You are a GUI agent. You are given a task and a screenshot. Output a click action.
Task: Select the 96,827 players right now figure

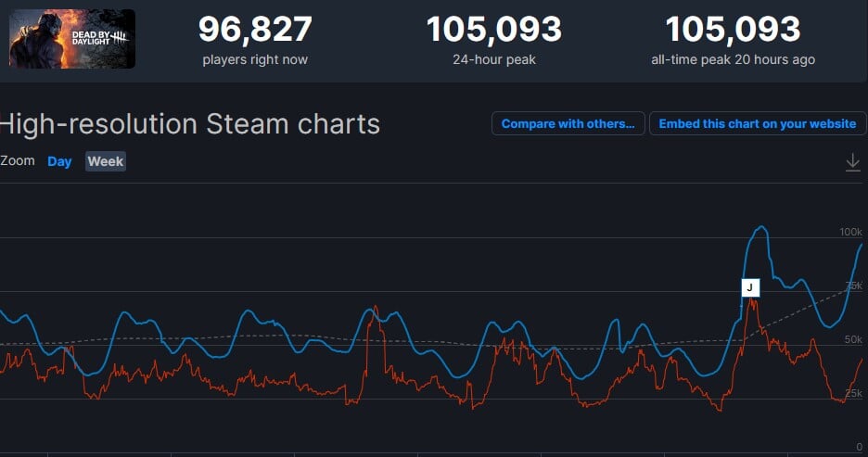(x=255, y=29)
